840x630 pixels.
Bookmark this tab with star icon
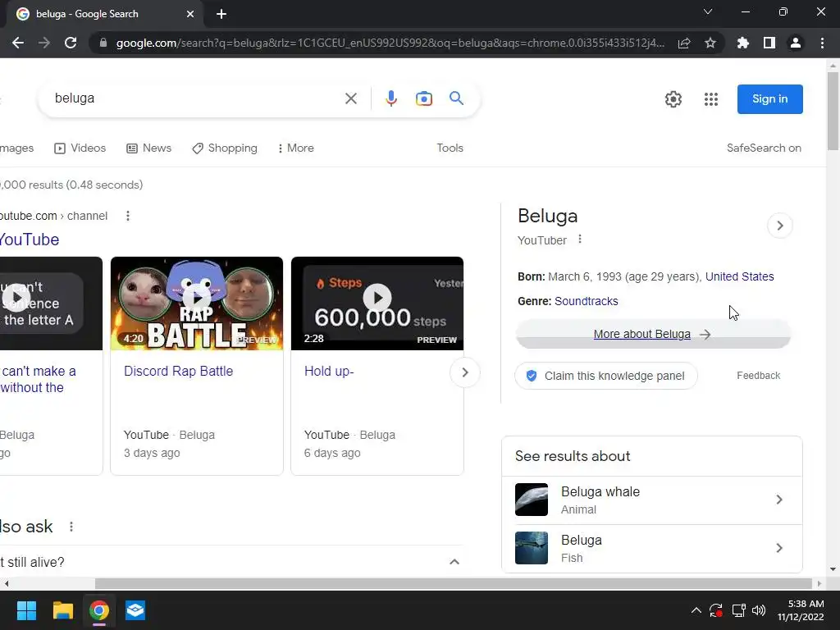[710, 43]
